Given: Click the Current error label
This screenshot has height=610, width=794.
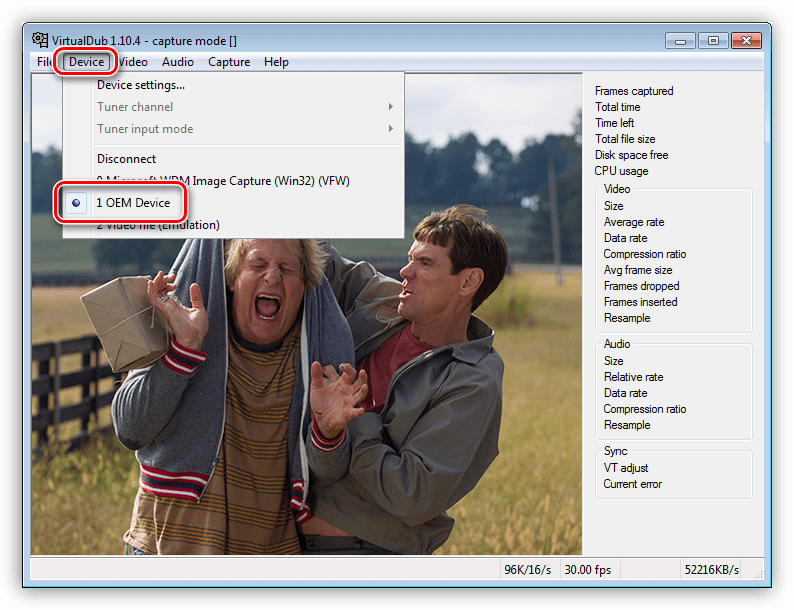Looking at the screenshot, I should 632,484.
